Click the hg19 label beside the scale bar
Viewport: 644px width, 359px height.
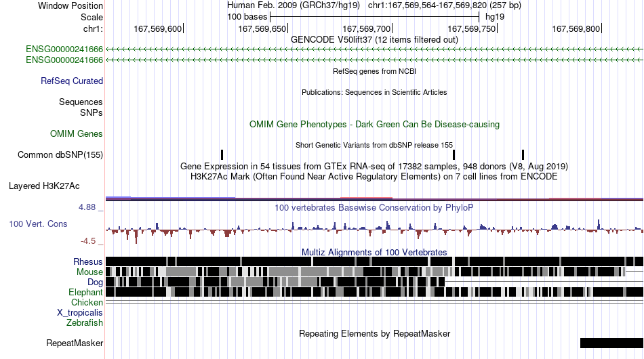coord(495,17)
